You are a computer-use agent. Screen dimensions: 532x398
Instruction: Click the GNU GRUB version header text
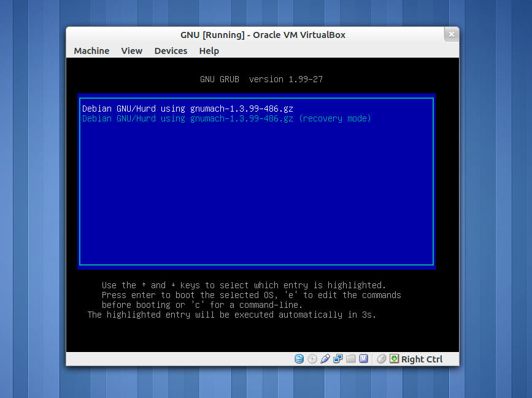coord(261,79)
